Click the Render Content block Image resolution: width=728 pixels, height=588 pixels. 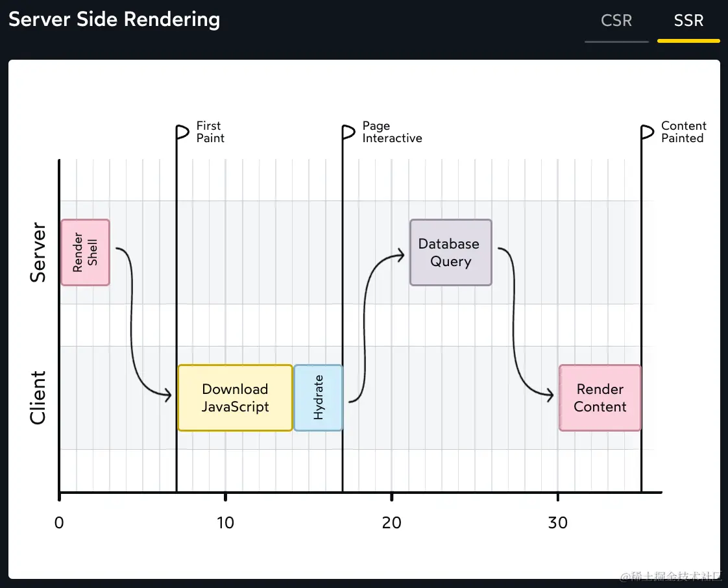600,398
